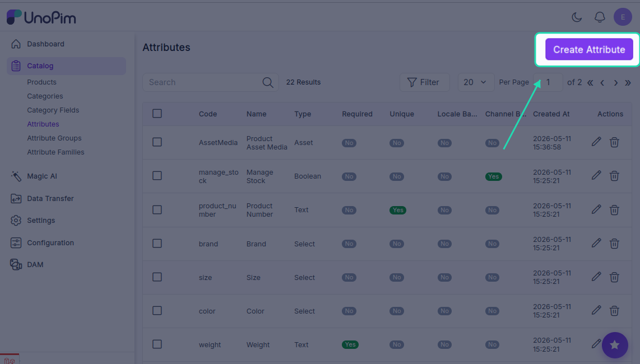Sort by Name column header
Viewport: 640px width, 364px height.
pos(256,114)
